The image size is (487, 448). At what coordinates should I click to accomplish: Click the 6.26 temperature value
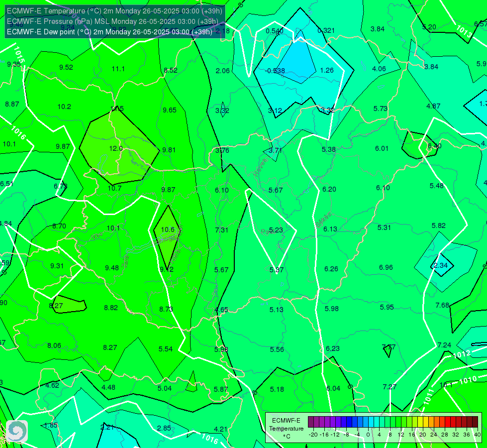click(x=331, y=269)
